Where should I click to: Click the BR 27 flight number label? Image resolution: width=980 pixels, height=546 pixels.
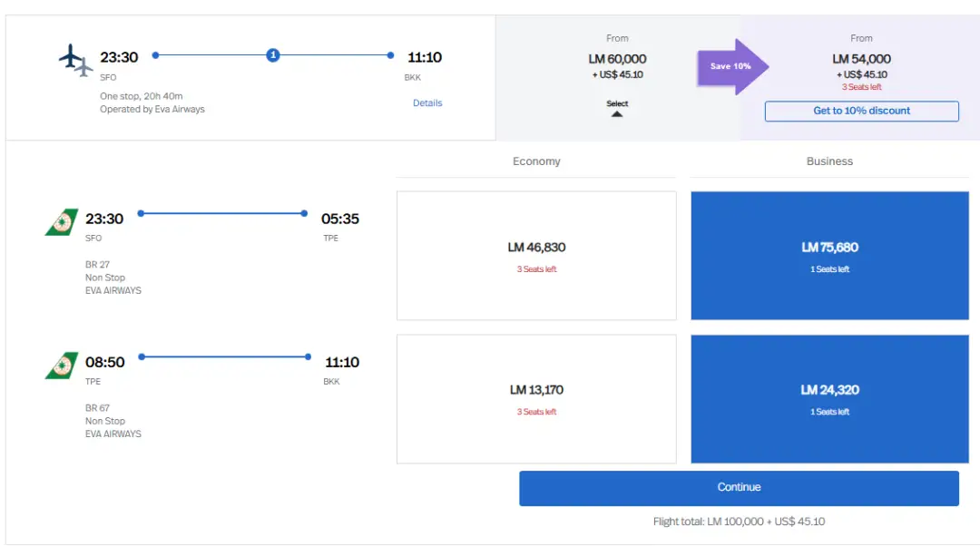click(x=97, y=265)
